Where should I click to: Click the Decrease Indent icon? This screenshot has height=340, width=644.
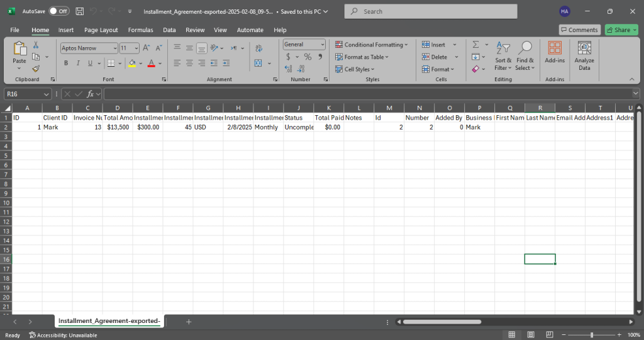click(214, 63)
